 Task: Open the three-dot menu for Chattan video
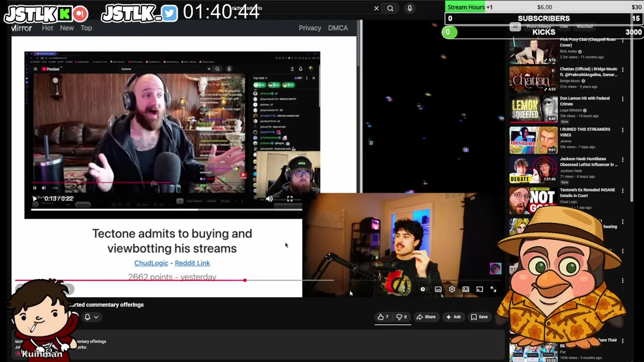[x=623, y=70]
